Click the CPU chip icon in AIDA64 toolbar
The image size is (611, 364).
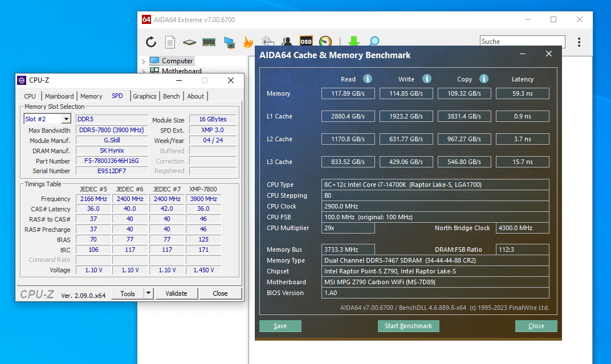pyautogui.click(x=189, y=42)
